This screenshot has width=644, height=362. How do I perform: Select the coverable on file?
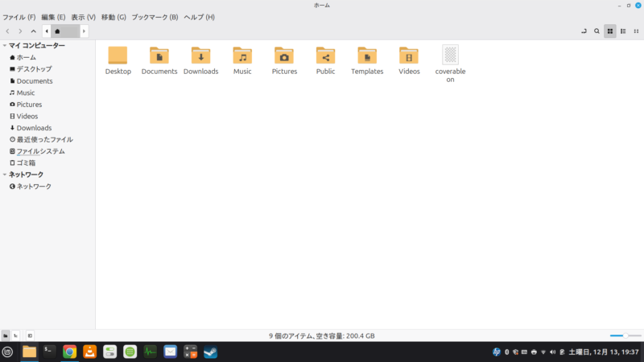click(x=450, y=56)
